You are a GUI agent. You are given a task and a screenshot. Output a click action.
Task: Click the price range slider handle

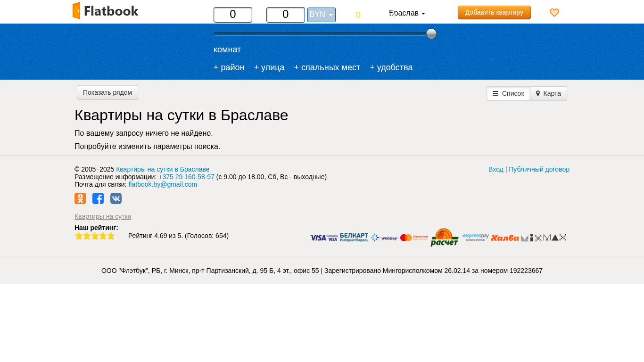431,34
